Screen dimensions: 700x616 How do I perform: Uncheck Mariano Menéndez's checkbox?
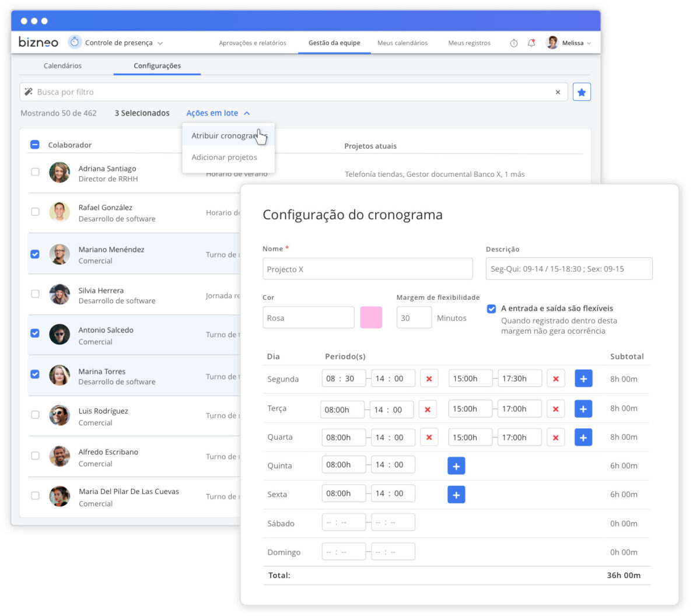tap(35, 254)
